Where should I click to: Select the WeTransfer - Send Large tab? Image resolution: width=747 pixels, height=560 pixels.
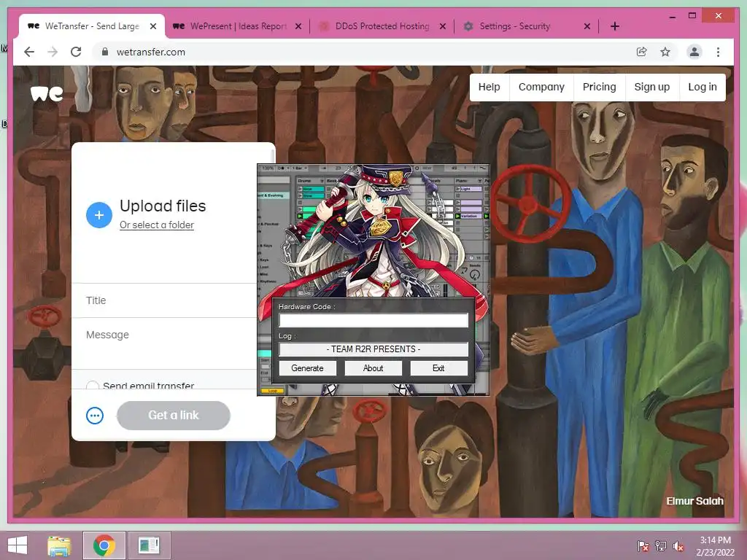tap(92, 26)
